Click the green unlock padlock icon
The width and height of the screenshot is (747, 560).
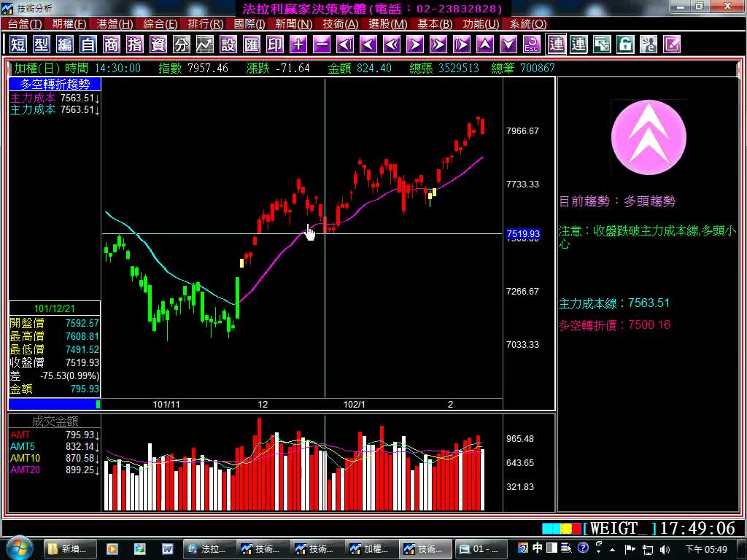pyautogui.click(x=625, y=44)
